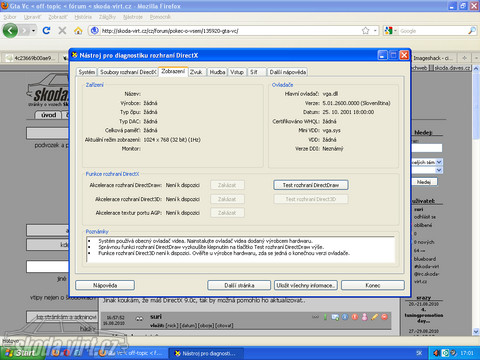Activate the Firefox taskbar button
This screenshot has width=480, height=360.
coord(132,353)
